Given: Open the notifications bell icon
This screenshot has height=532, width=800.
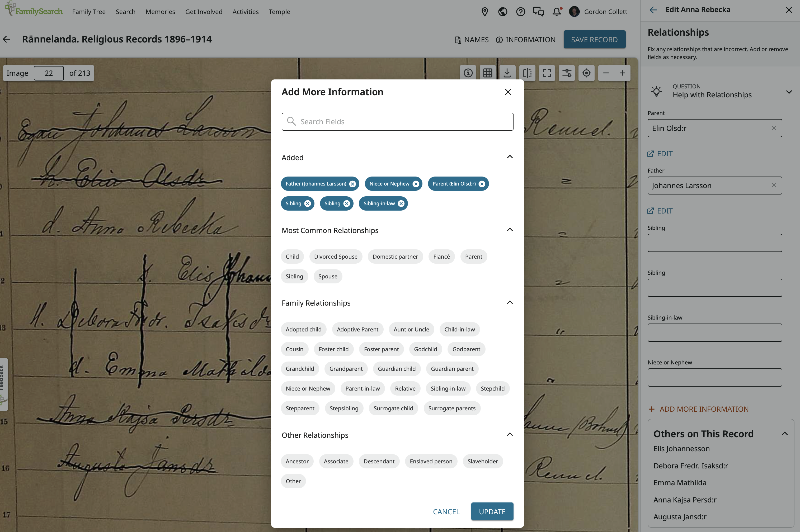Looking at the screenshot, I should [557, 12].
